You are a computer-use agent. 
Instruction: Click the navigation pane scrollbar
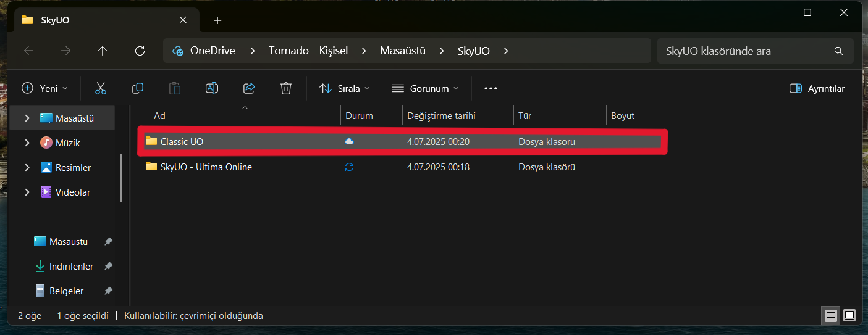pos(122,179)
